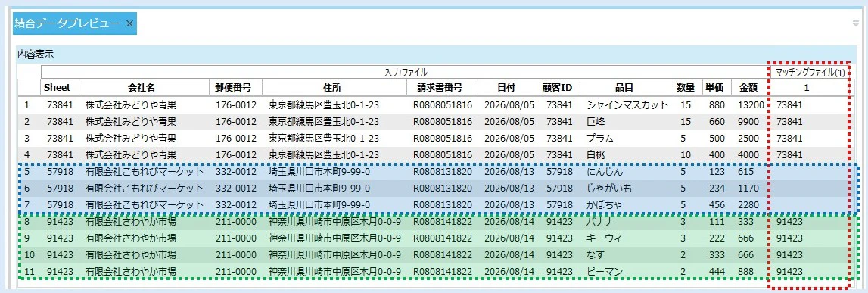Select the row number 11 header
This screenshot has height=293, width=868.
coord(29,272)
